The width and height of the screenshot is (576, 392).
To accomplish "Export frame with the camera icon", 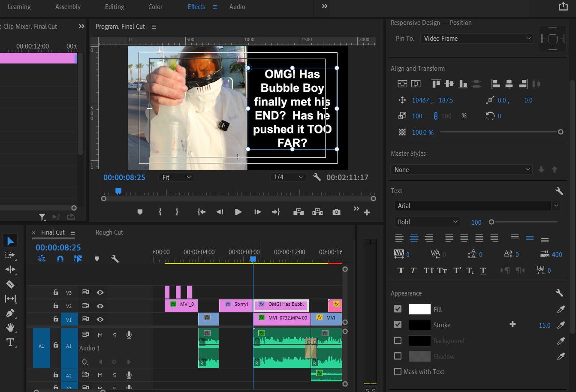I will 337,212.
